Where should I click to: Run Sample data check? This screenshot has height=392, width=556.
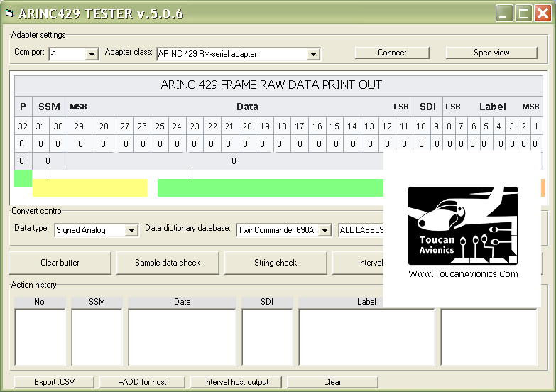tap(168, 263)
